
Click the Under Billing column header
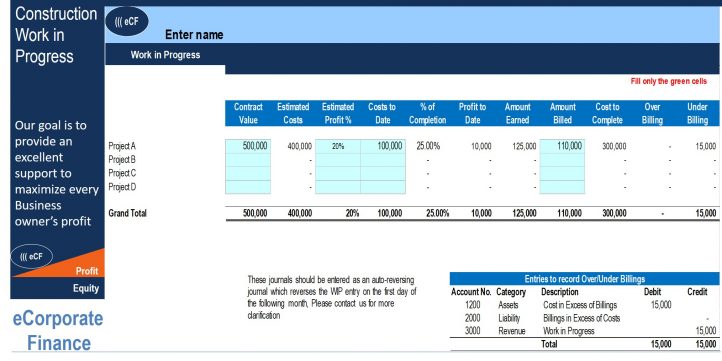[697, 113]
